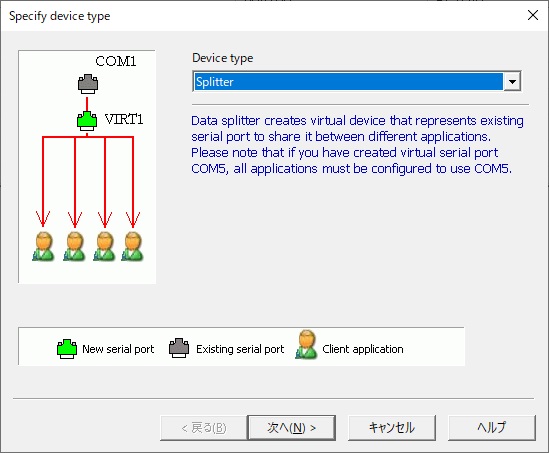The width and height of the screenshot is (549, 453).
Task: Click the ヘルプ help button
Action: 492,427
